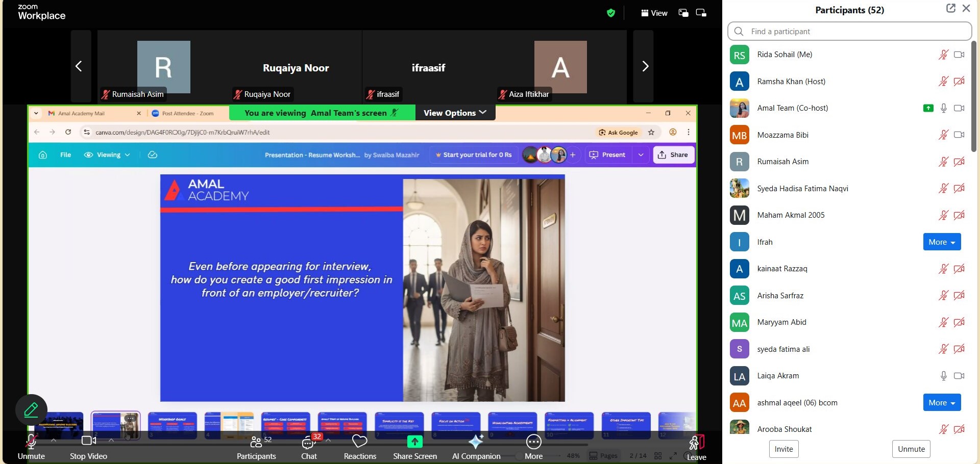Open the More dropdown next to Ifrah
The image size is (980, 464).
[941, 242]
